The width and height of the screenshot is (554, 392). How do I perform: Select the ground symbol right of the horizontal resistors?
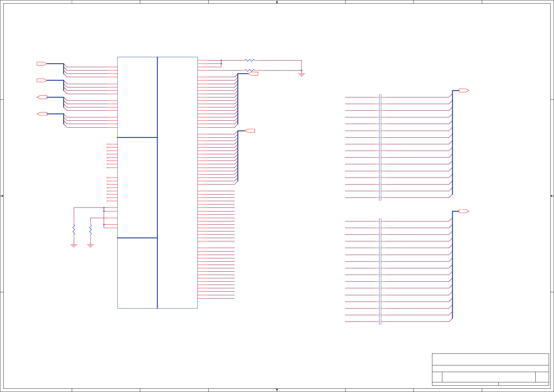301,75
